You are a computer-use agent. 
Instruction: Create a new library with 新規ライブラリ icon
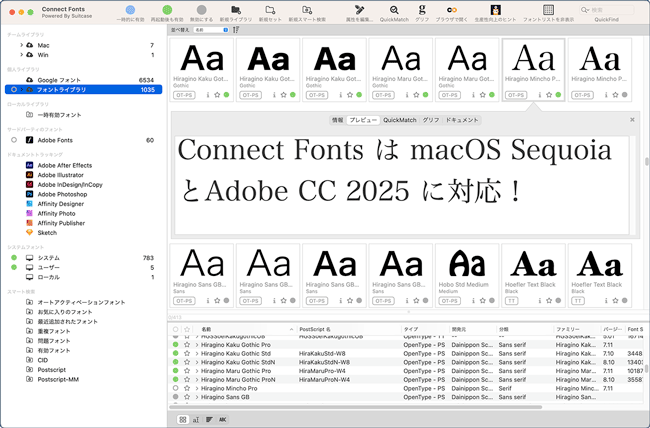click(x=236, y=10)
